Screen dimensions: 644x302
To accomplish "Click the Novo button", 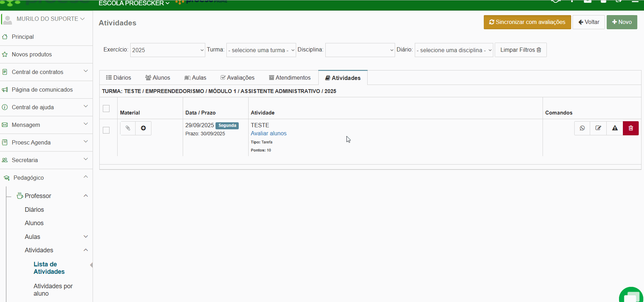I will [621, 22].
